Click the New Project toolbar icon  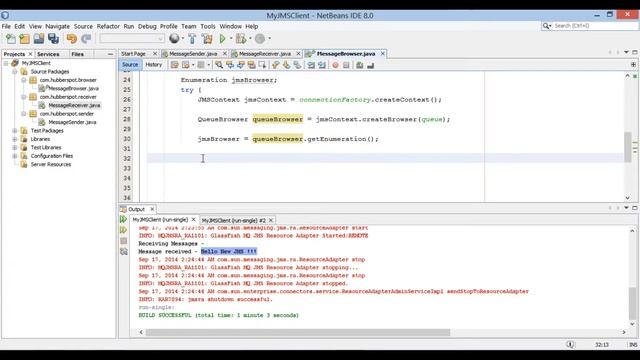pyautogui.click(x=24, y=39)
